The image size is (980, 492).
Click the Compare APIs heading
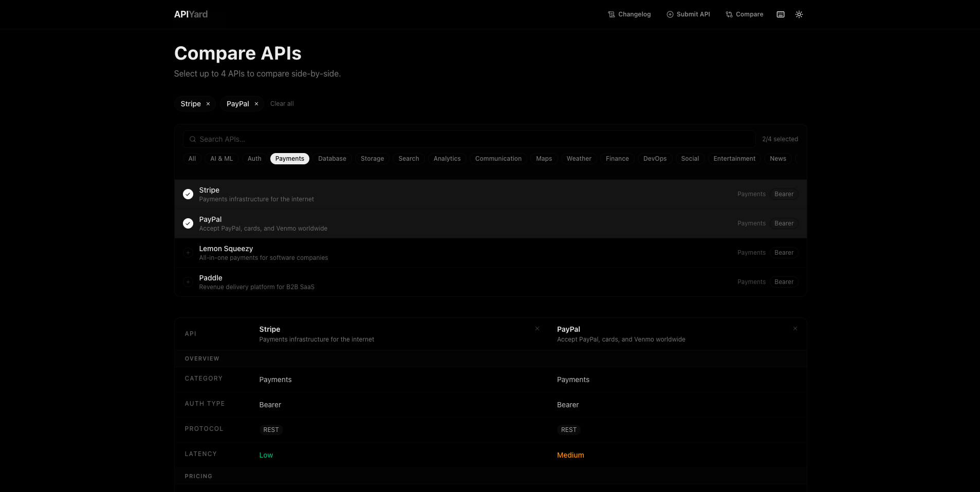click(x=238, y=53)
